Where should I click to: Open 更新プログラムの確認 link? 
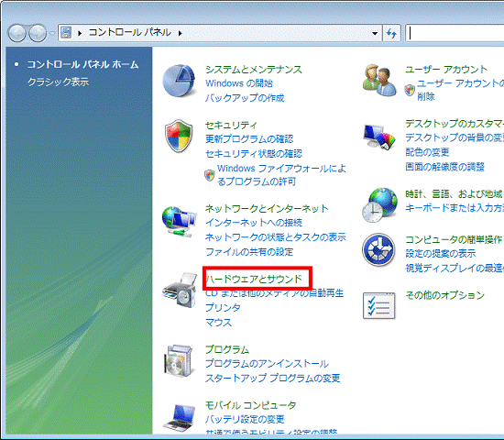(x=249, y=139)
